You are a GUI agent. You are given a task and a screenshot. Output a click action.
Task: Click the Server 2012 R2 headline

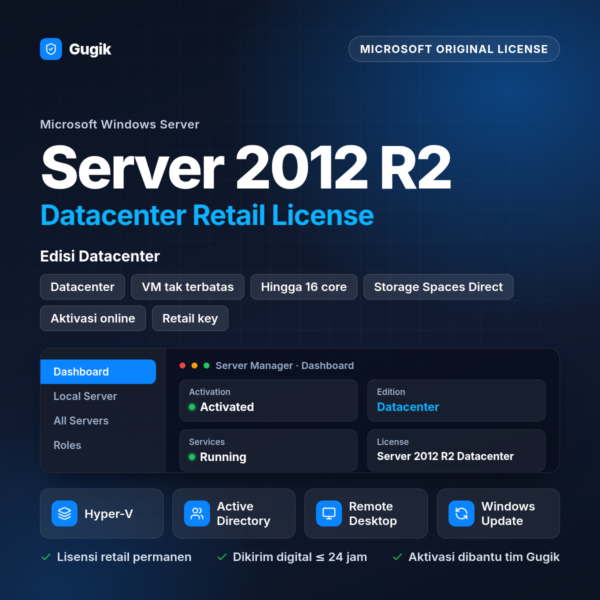[x=246, y=167]
